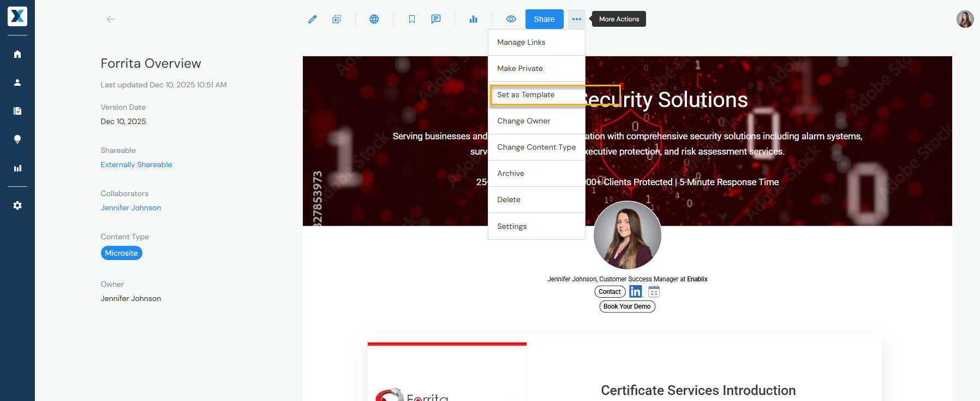The width and height of the screenshot is (980, 401).
Task: Open Settings from More Actions menu
Action: [x=536, y=226]
